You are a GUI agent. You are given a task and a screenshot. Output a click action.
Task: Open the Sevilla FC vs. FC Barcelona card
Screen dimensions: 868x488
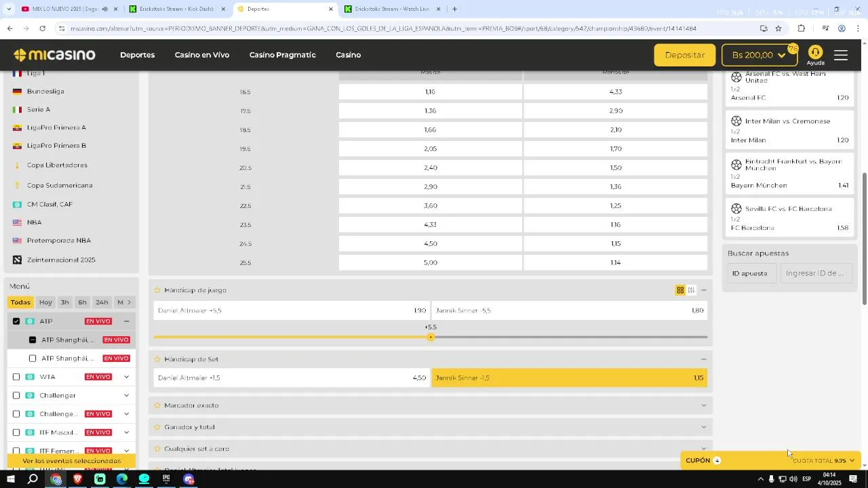(x=790, y=218)
